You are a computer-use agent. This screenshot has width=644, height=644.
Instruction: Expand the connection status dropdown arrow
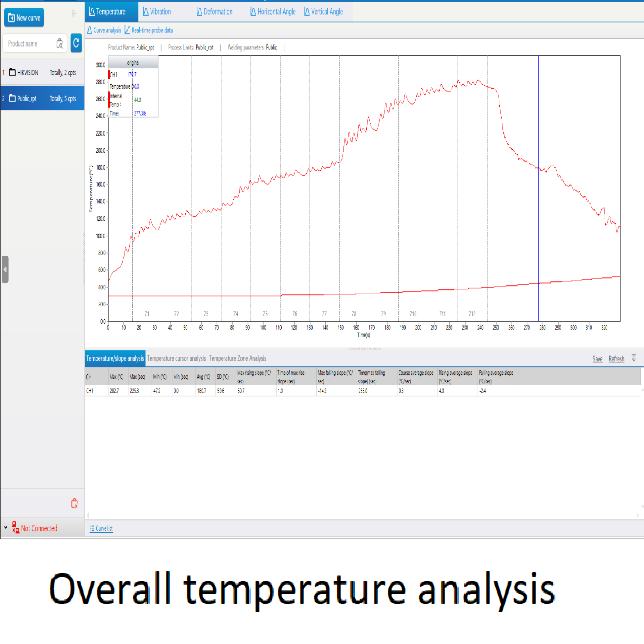[x=6, y=528]
